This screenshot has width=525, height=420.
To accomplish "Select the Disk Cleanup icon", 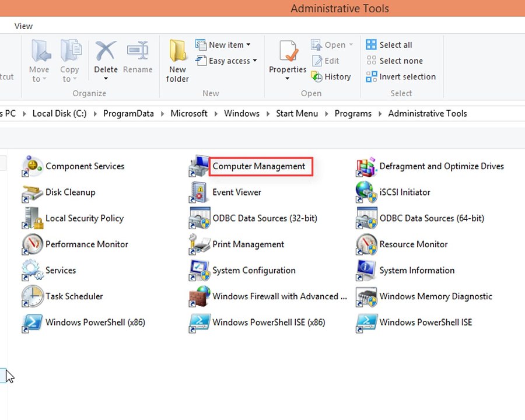I will coord(32,192).
